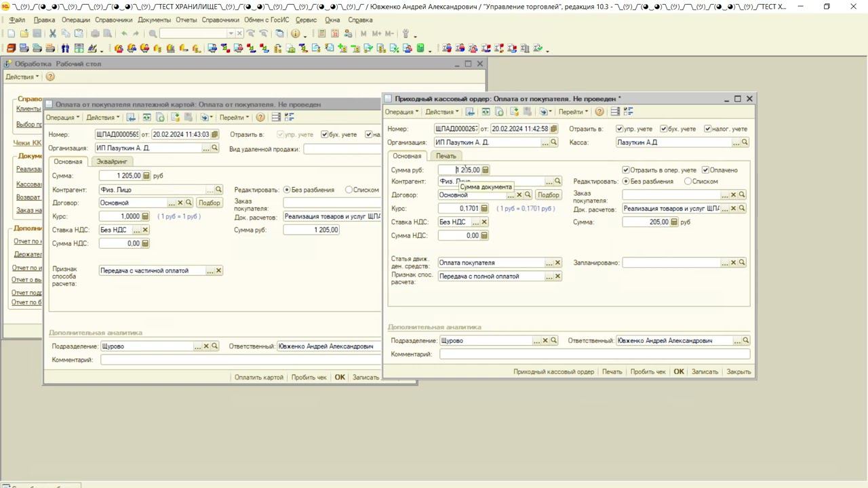
Task: Click the Пробить чек button in cash order
Action: [648, 371]
